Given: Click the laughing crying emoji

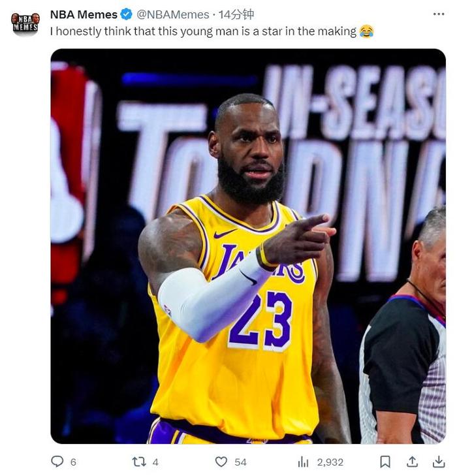Looking at the screenshot, I should pyautogui.click(x=366, y=31).
